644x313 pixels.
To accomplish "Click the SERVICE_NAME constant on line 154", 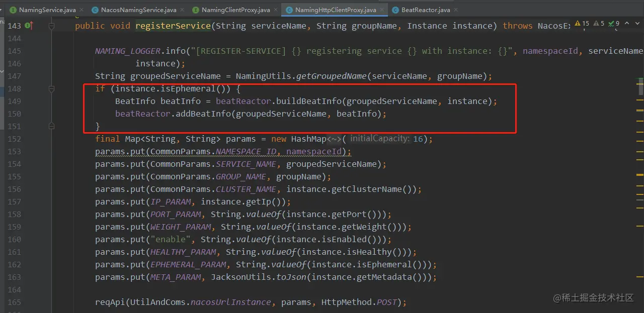I will [246, 164].
